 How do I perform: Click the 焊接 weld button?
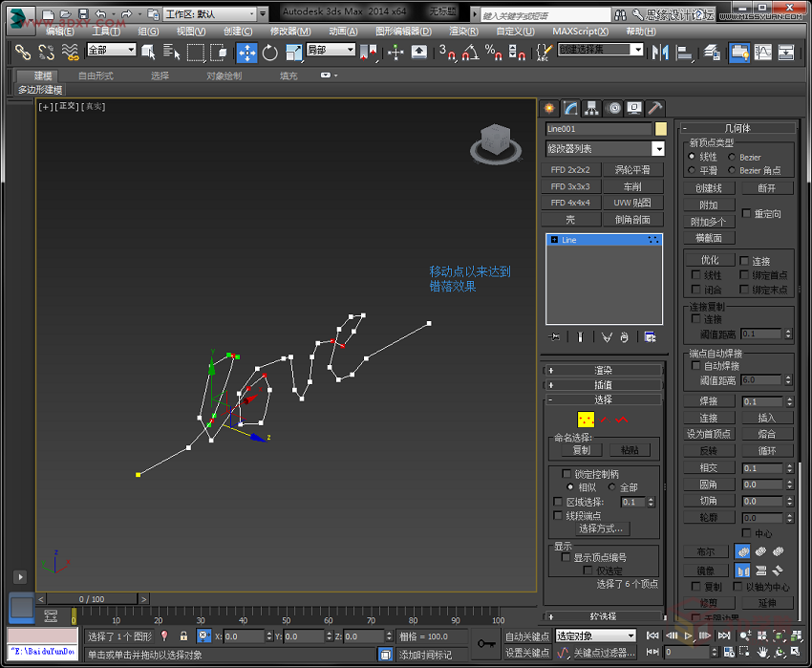point(709,400)
